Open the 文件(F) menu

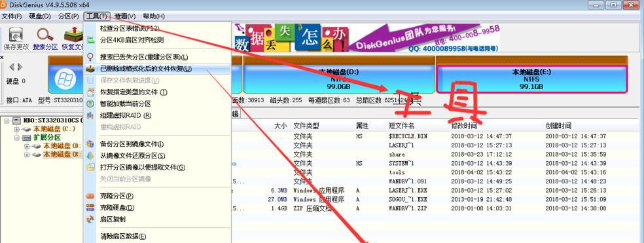12,16
